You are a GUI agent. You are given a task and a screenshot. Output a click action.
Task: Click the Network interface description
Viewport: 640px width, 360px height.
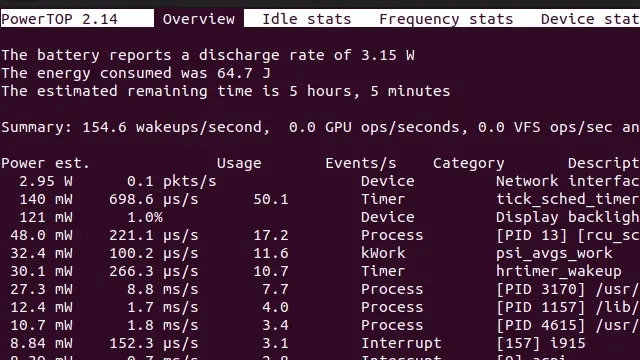[568, 181]
